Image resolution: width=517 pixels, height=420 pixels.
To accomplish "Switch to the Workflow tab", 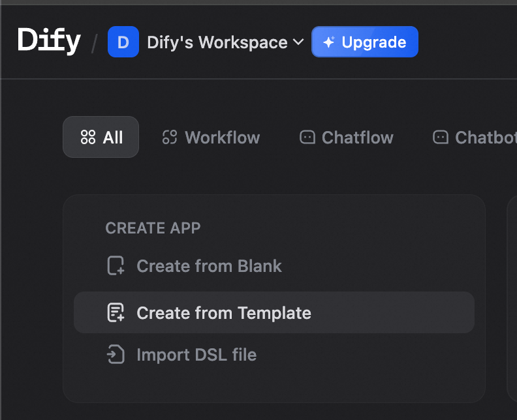I will pyautogui.click(x=211, y=137).
